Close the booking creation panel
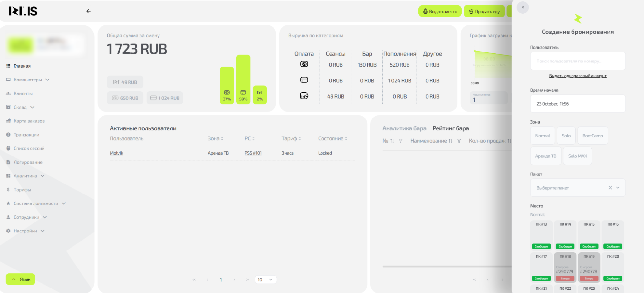 523,7
